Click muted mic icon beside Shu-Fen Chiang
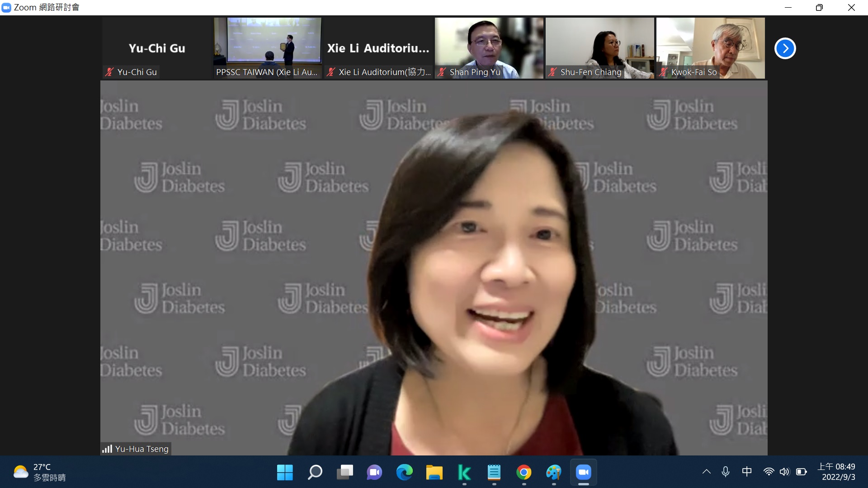 (x=552, y=72)
